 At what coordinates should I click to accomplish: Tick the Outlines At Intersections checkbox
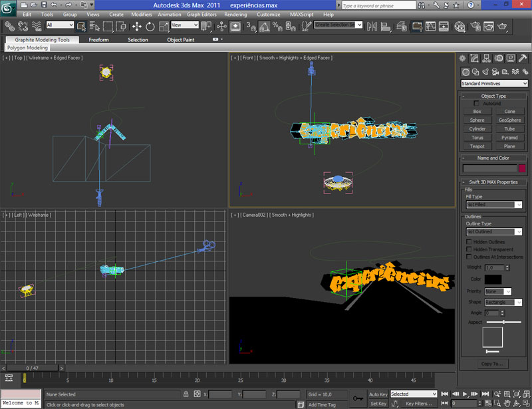469,257
